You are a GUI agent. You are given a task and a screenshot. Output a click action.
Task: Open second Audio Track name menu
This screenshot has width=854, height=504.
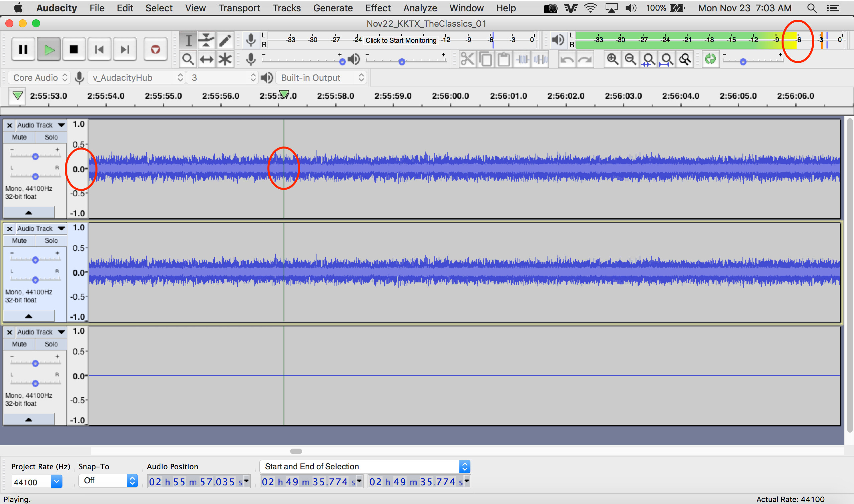pos(41,229)
